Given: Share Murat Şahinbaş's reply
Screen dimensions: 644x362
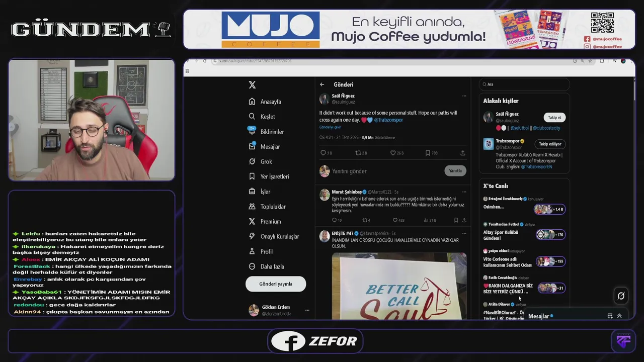Looking at the screenshot, I should click(x=464, y=220).
